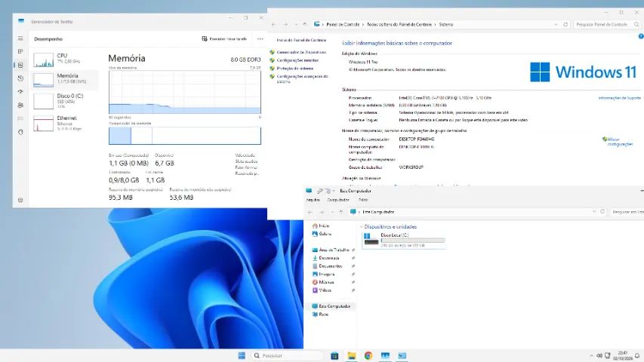The width and height of the screenshot is (644, 362).
Task: Click the 53,6 MB non-paged pool value
Action: coord(181,198)
